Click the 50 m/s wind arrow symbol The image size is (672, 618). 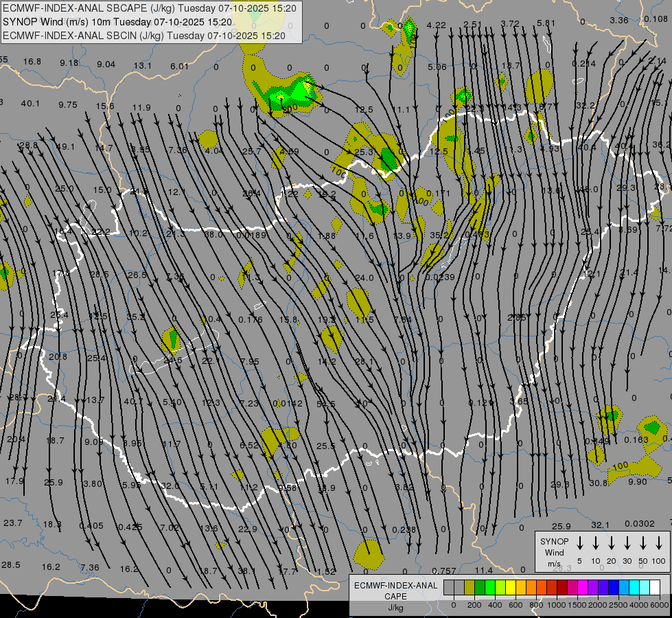click(x=643, y=543)
